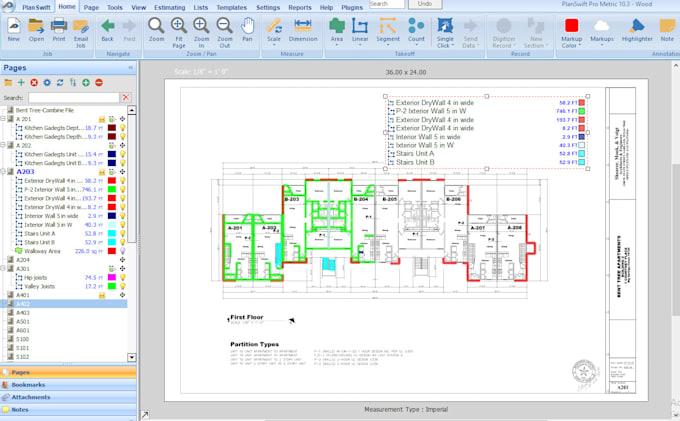This screenshot has height=421, width=680.
Task: Sort pages using sort arrows icon
Action: click(x=73, y=82)
